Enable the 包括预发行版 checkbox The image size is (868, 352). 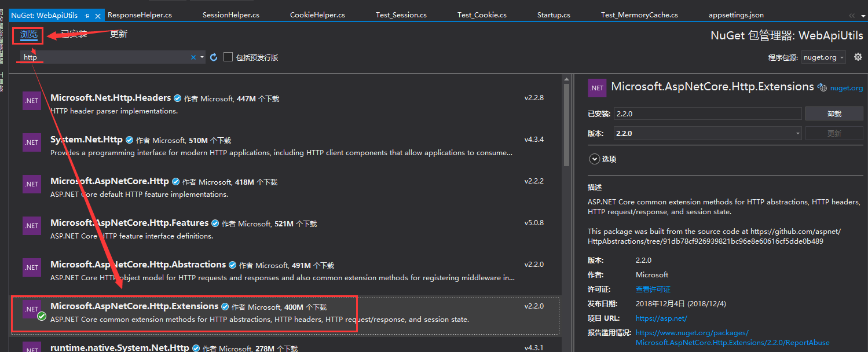click(228, 57)
